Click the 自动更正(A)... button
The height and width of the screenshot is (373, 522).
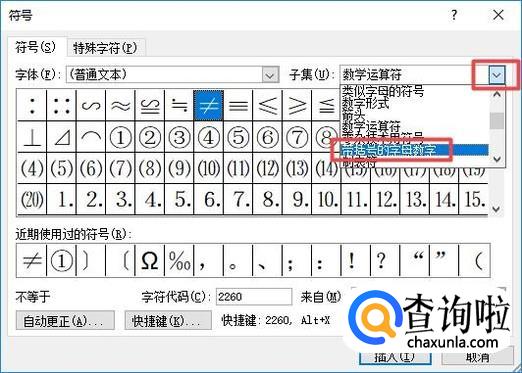click(65, 321)
